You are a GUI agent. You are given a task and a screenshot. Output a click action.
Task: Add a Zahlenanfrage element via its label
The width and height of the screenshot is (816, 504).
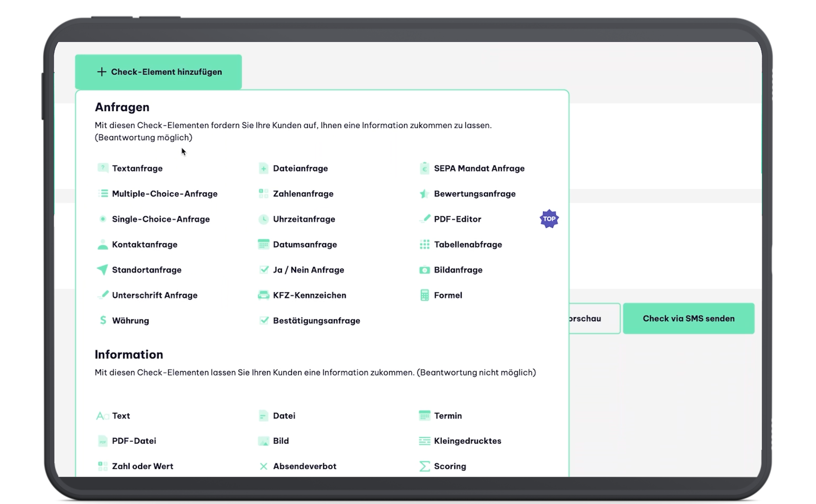tap(303, 194)
